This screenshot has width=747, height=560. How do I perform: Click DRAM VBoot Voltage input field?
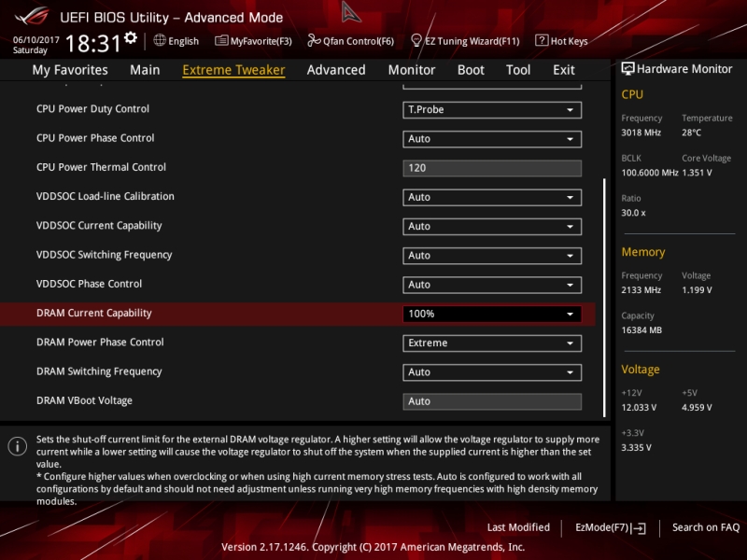492,401
